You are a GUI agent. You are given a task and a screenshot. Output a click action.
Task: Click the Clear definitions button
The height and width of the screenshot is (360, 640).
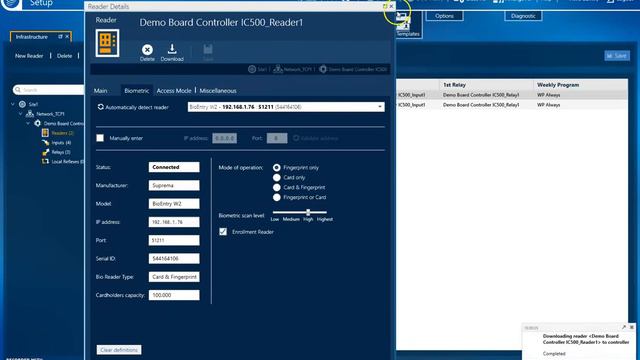pos(119,350)
